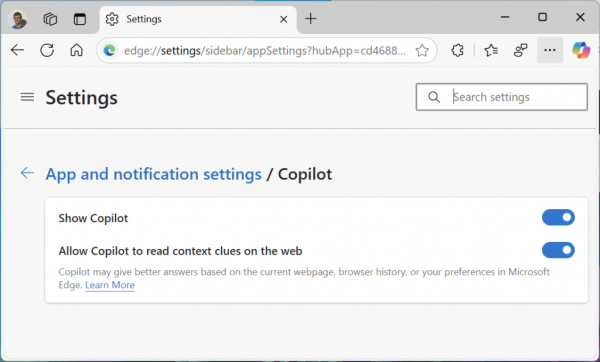
Task: Click the Show Copilot label
Action: (93, 218)
